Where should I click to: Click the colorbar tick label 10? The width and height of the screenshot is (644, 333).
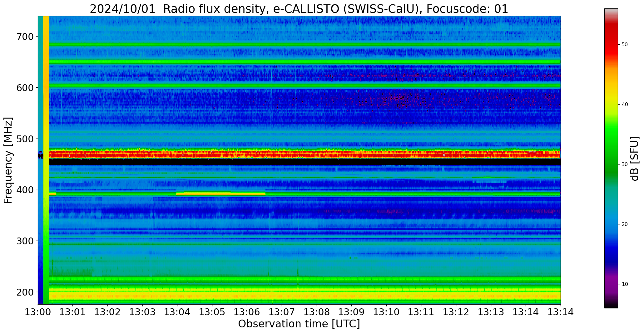coord(625,284)
